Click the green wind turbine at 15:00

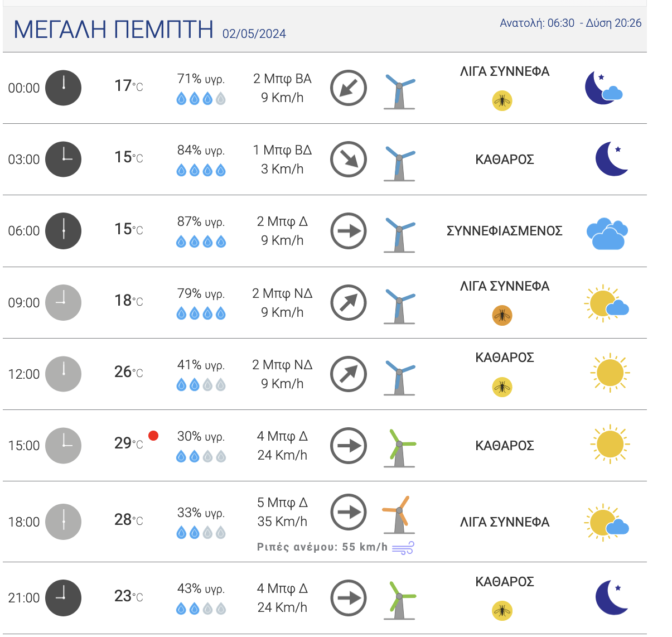pos(399,447)
